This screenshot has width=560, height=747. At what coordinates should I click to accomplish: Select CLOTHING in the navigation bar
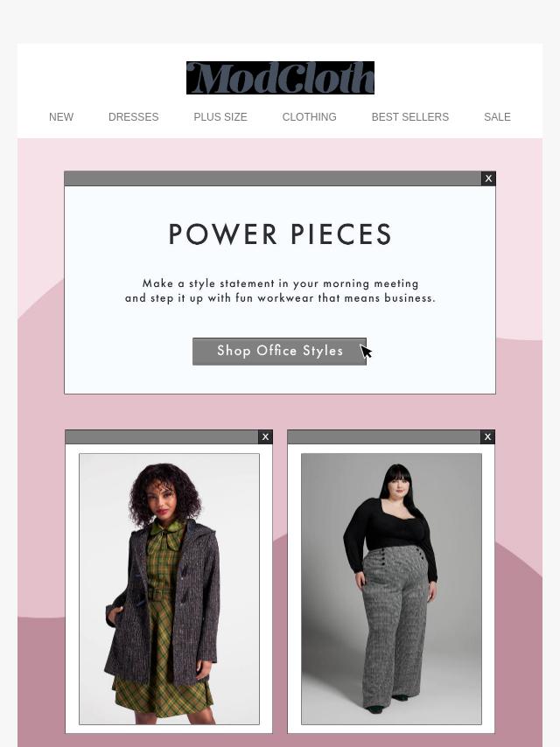point(309,117)
